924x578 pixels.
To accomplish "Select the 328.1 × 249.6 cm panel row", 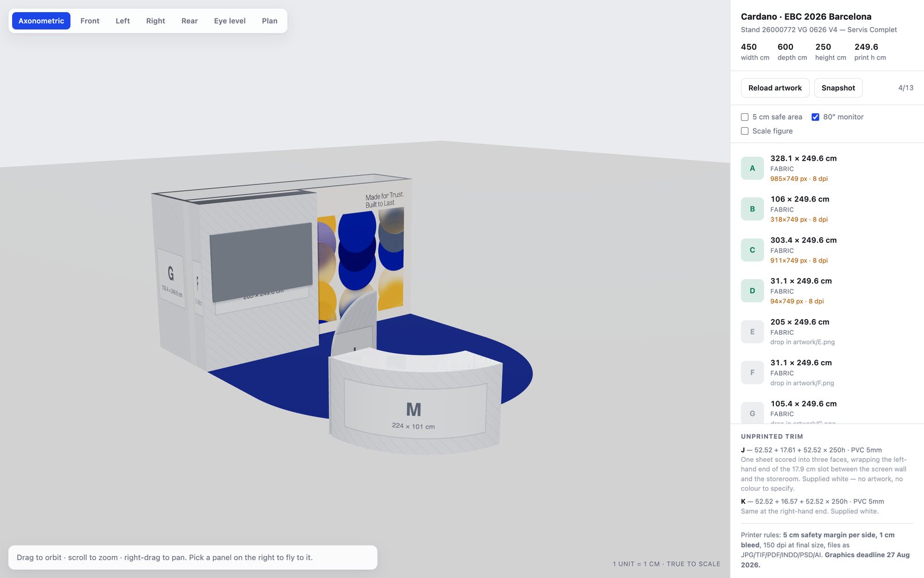I will pyautogui.click(x=827, y=168).
